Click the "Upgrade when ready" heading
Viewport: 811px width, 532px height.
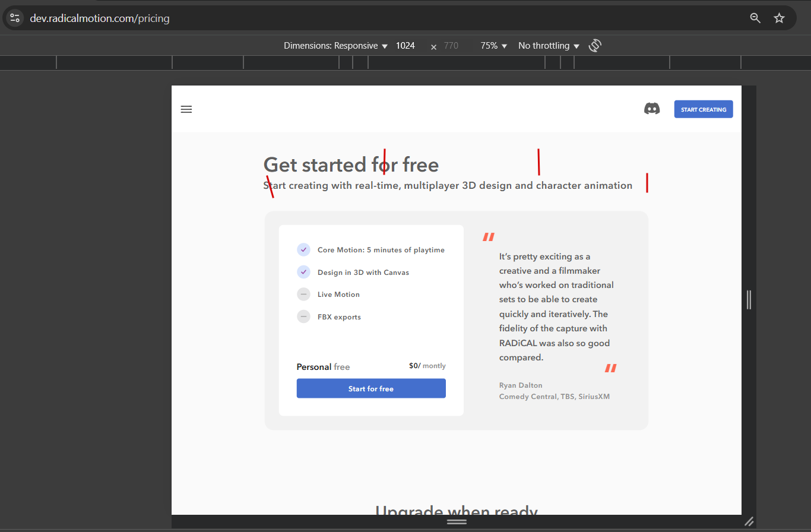point(457,510)
